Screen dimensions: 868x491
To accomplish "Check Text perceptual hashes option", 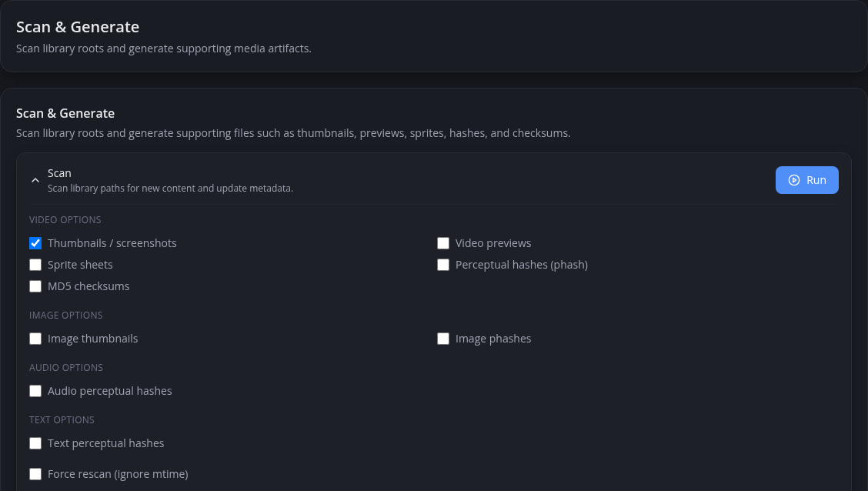I will 35,443.
